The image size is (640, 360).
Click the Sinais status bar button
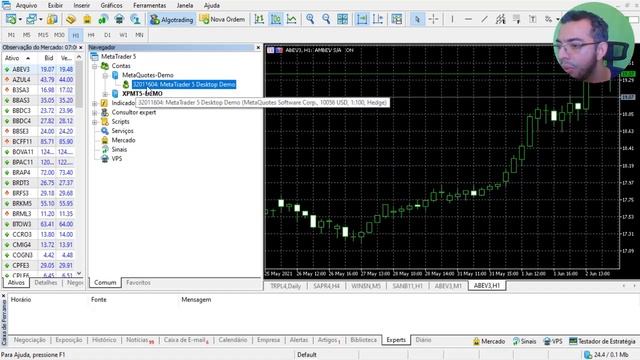coord(524,341)
